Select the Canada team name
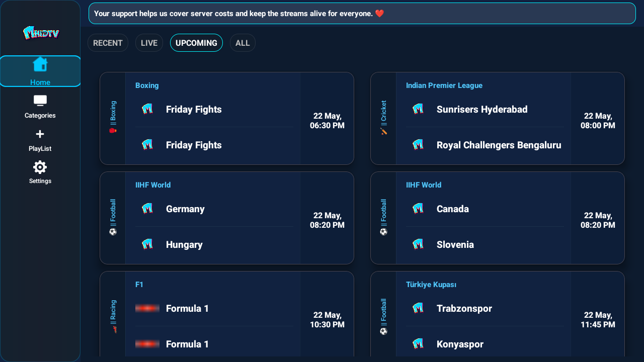644x362 pixels. 453,209
